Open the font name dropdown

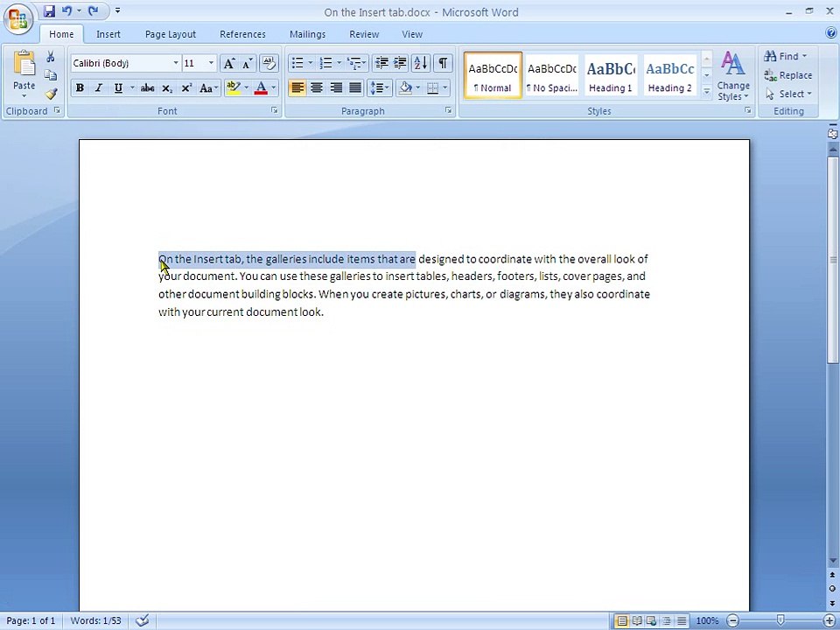point(175,63)
